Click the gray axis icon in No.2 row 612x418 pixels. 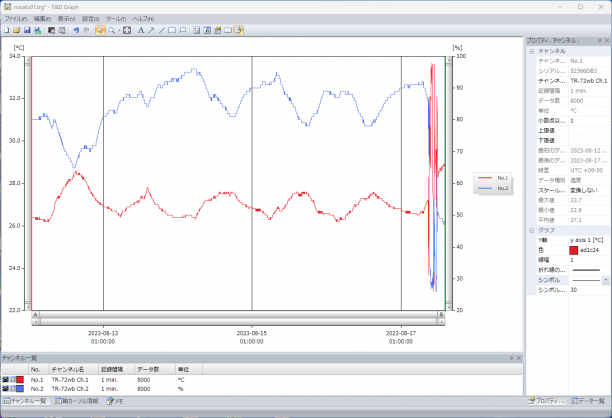tap(12, 389)
